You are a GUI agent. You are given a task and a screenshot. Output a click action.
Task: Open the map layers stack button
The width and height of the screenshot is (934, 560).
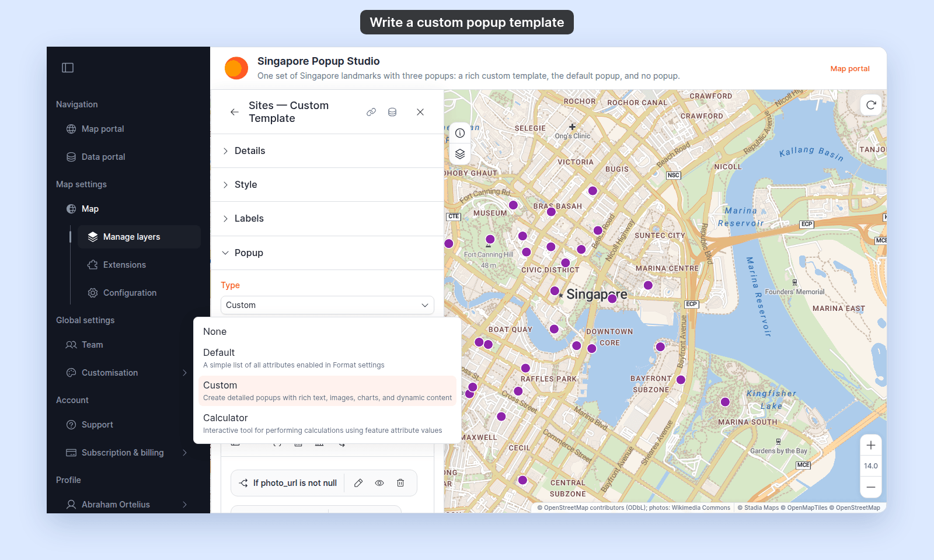(x=460, y=154)
